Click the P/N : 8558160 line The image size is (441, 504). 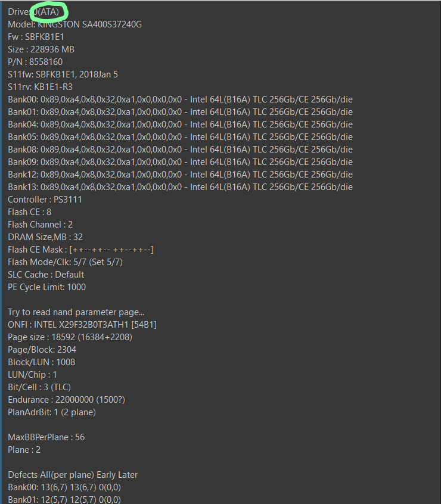pyautogui.click(x=35, y=62)
